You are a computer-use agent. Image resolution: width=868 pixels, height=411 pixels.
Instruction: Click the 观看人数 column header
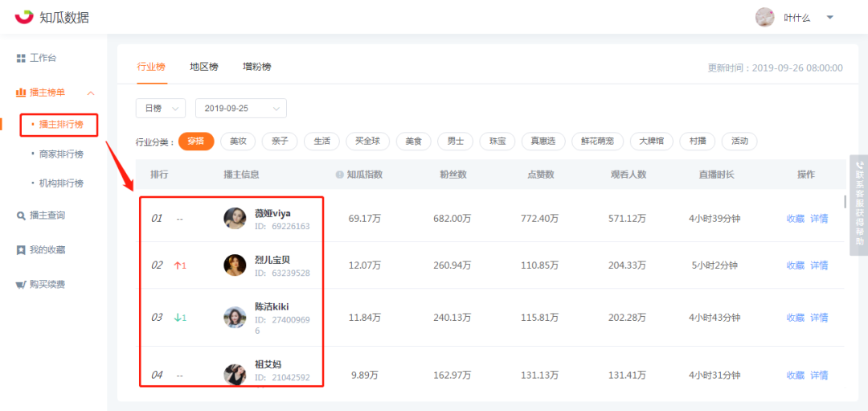[x=628, y=175]
